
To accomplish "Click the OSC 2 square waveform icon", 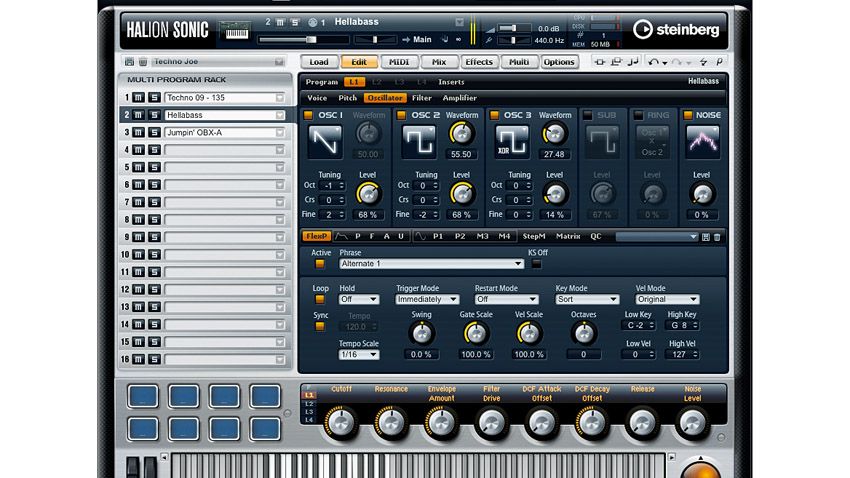I will click(418, 141).
